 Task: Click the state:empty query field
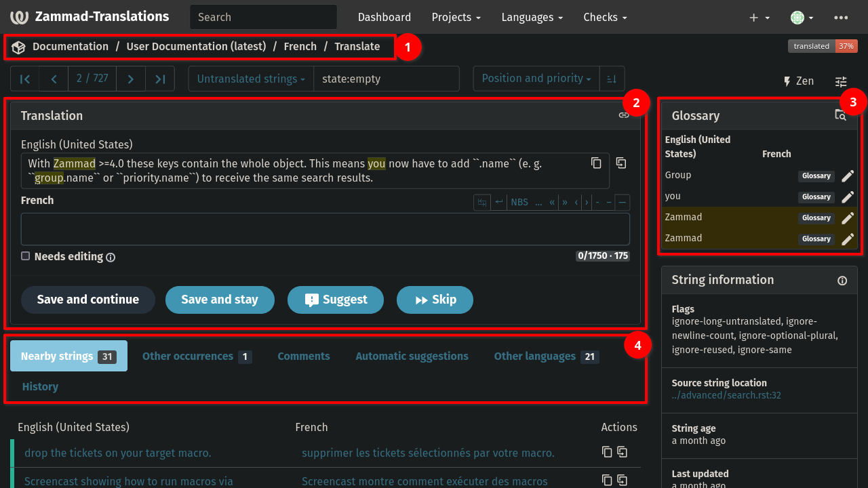387,79
